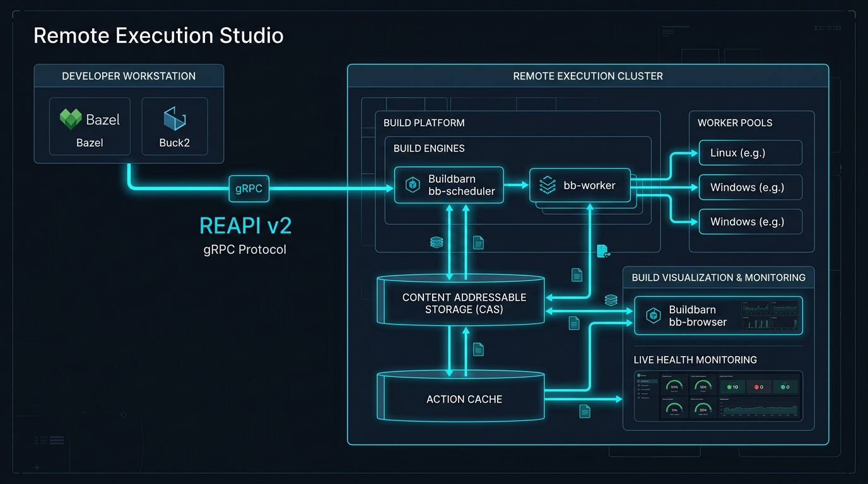Image resolution: width=868 pixels, height=484 pixels.
Task: Select the Windows pool directly beneath Linux
Action: coord(751,187)
